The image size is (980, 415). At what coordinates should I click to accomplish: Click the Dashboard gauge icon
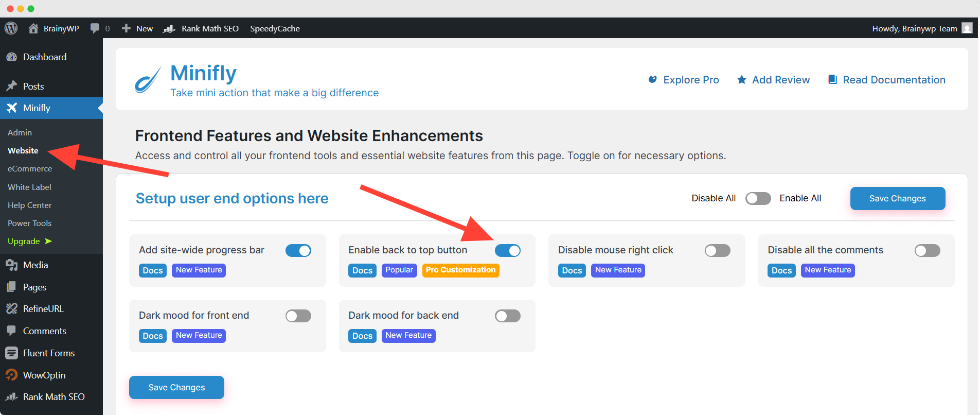pos(12,57)
